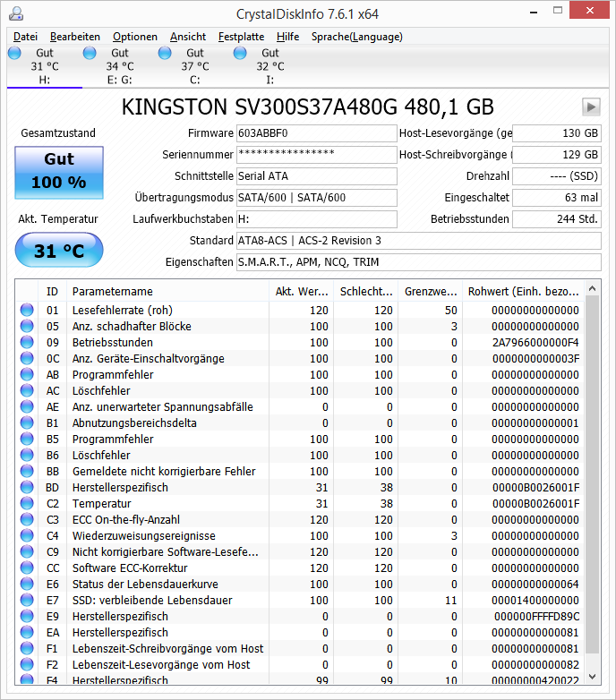Click status orb for SSD: verbleibende Lebensdauer
This screenshot has width=616, height=700.
pyautogui.click(x=27, y=600)
